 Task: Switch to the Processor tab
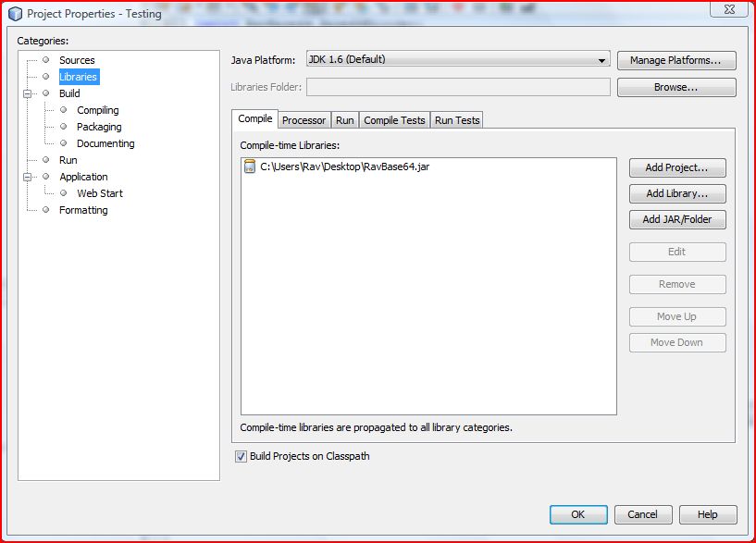point(304,120)
